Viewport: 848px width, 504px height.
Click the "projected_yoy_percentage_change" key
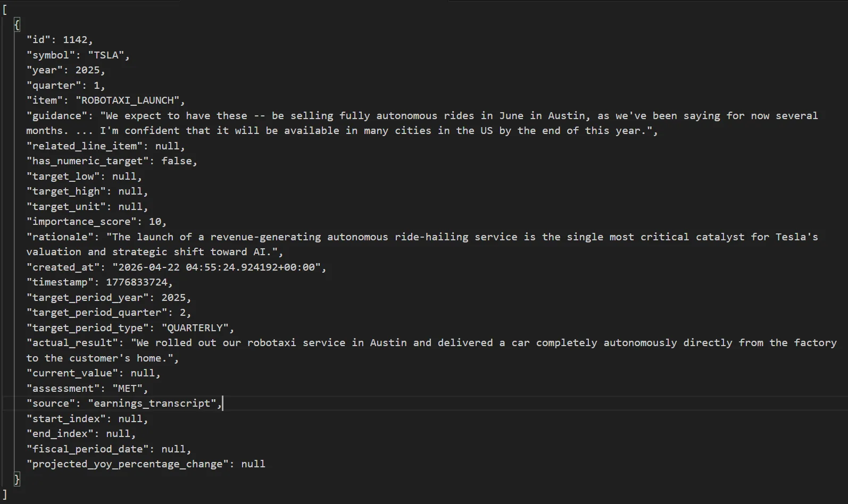coord(128,464)
